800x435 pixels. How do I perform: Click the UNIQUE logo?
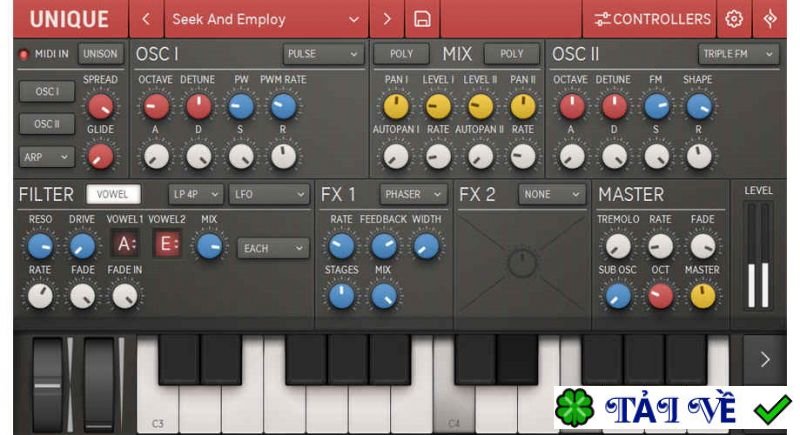[69, 19]
